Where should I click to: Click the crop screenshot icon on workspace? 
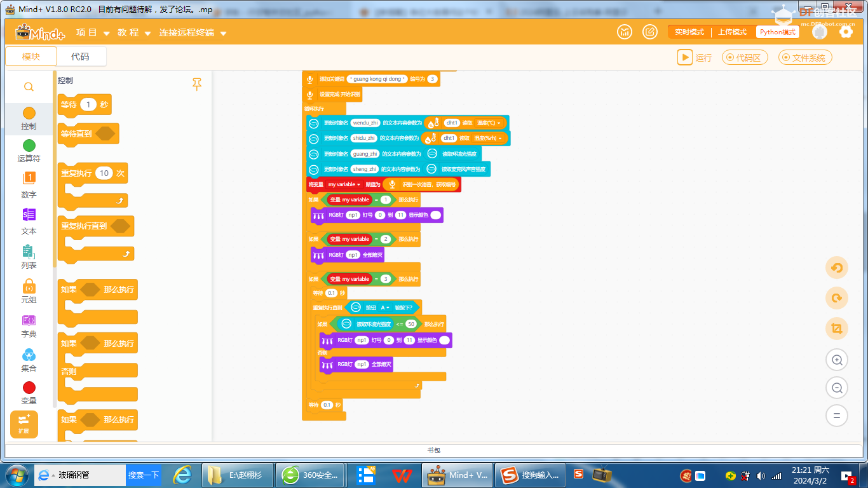[837, 329]
